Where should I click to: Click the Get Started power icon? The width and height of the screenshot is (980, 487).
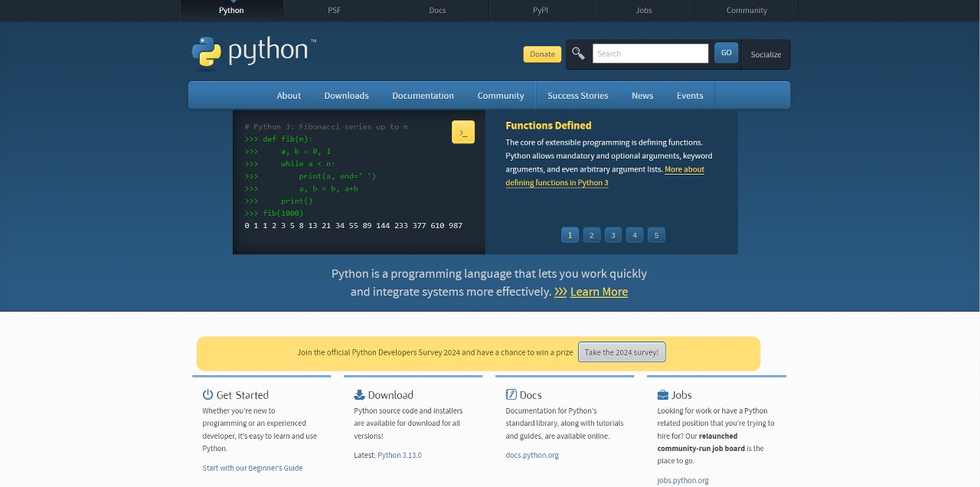tap(207, 395)
